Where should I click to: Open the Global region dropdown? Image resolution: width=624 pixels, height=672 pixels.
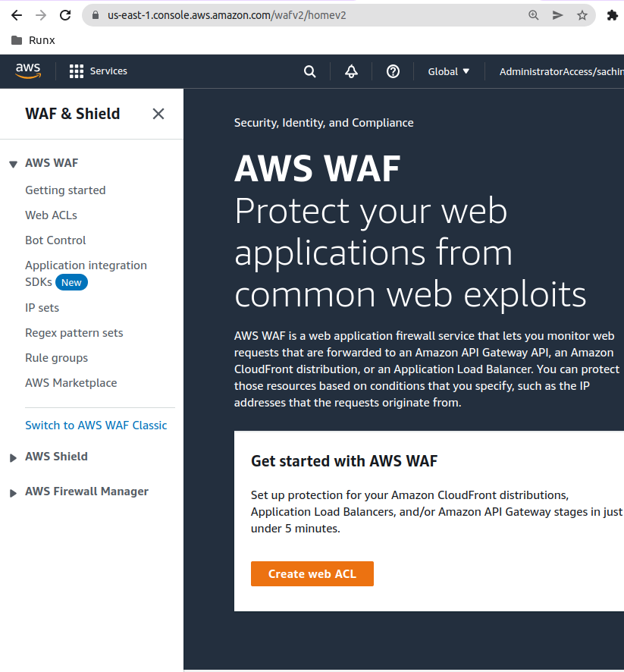[x=449, y=71]
